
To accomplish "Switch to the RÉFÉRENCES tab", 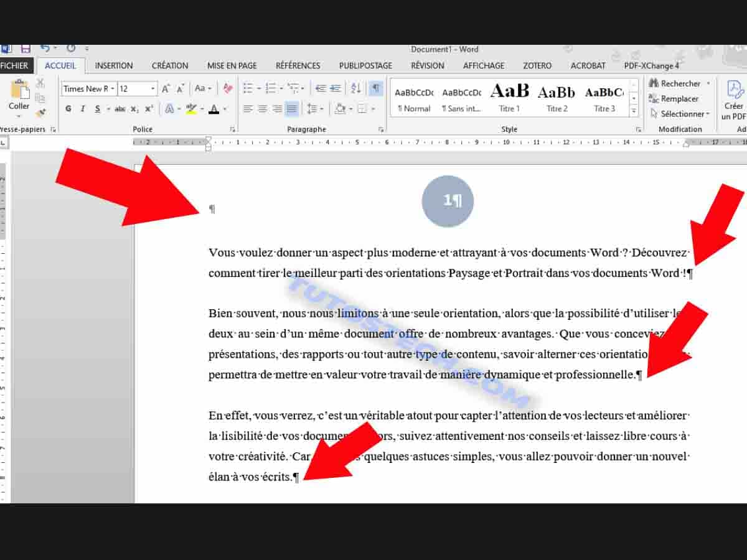I will (x=298, y=65).
